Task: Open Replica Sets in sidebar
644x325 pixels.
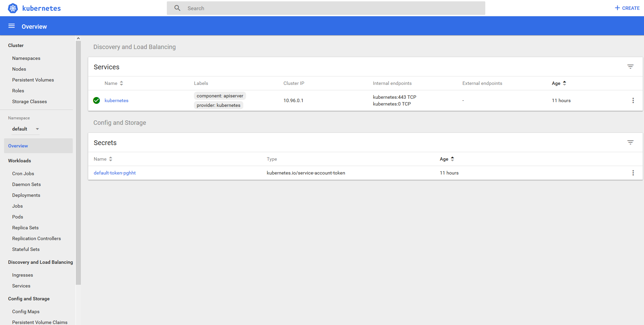Action: (x=25, y=228)
